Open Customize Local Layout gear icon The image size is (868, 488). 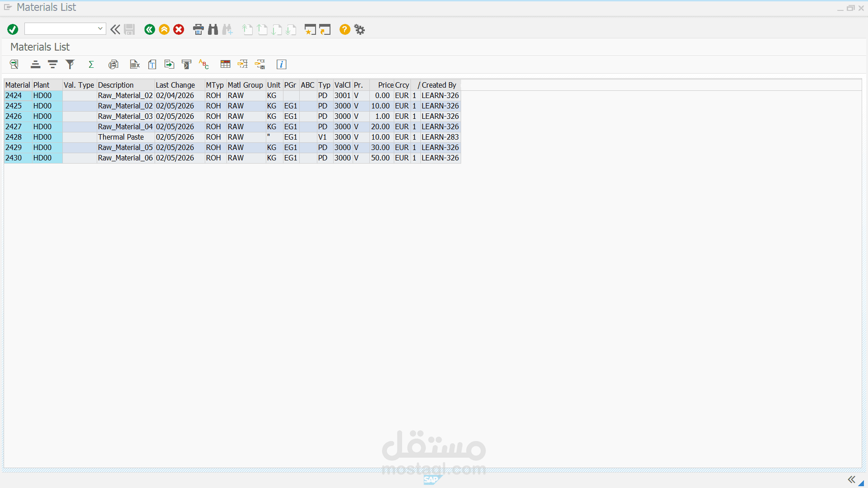(359, 29)
